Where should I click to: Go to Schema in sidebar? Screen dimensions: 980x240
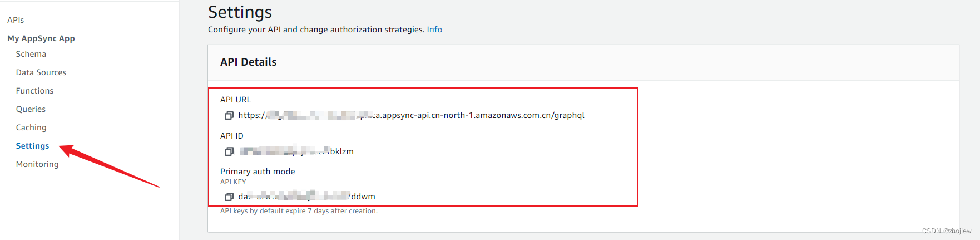tap(31, 54)
